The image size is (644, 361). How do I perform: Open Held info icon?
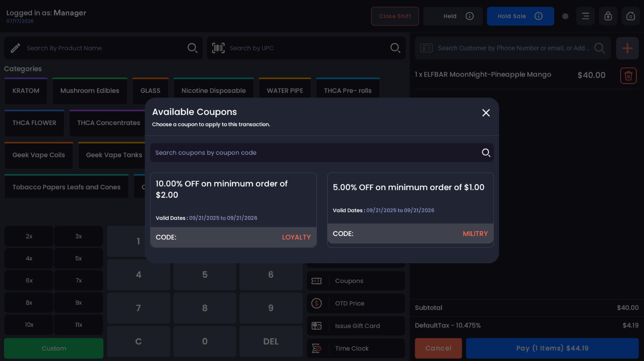(469, 16)
